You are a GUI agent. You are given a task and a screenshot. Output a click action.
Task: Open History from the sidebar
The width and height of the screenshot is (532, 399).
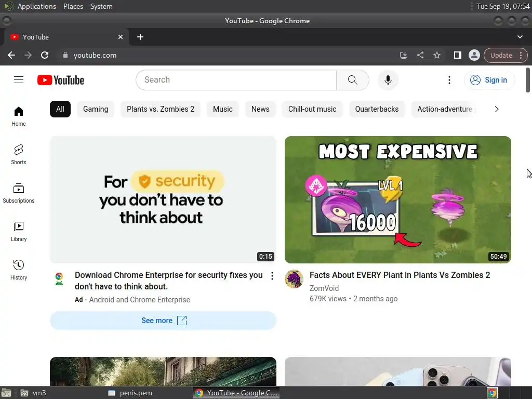pyautogui.click(x=19, y=270)
